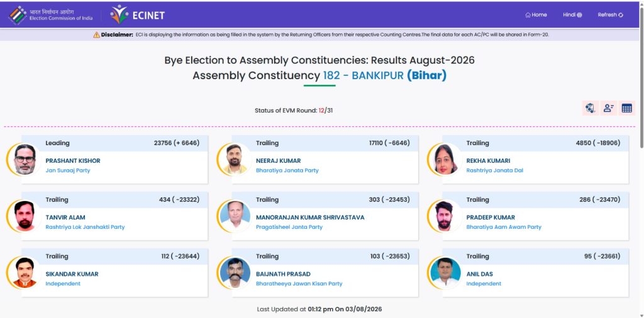This screenshot has width=644, height=318.
Task: Click the 182 - BANKIPUR constituency title
Action: [363, 76]
